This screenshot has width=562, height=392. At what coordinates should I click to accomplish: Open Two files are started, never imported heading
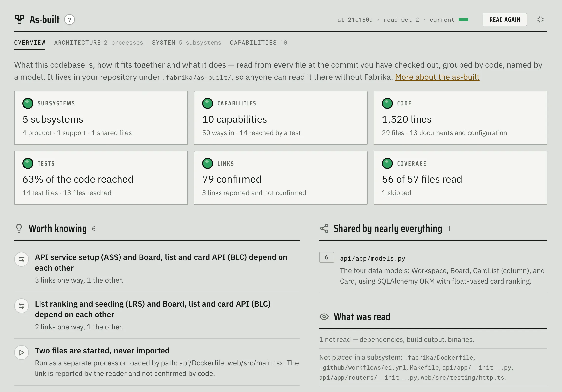tap(102, 351)
